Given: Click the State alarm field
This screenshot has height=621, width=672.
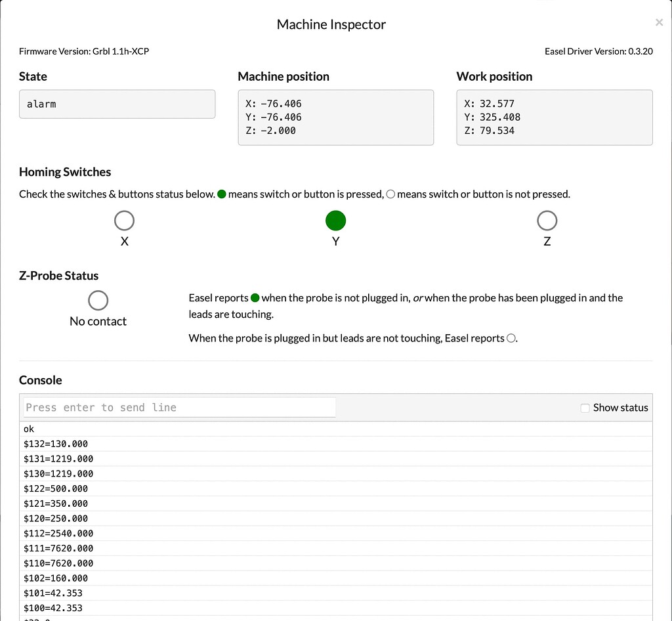Looking at the screenshot, I should [x=117, y=104].
